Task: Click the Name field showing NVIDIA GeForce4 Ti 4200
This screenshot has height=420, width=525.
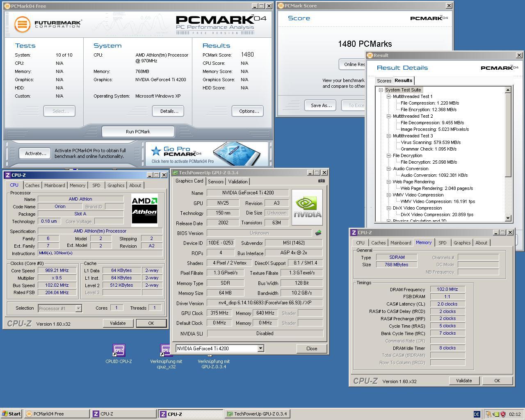Action: [248, 193]
